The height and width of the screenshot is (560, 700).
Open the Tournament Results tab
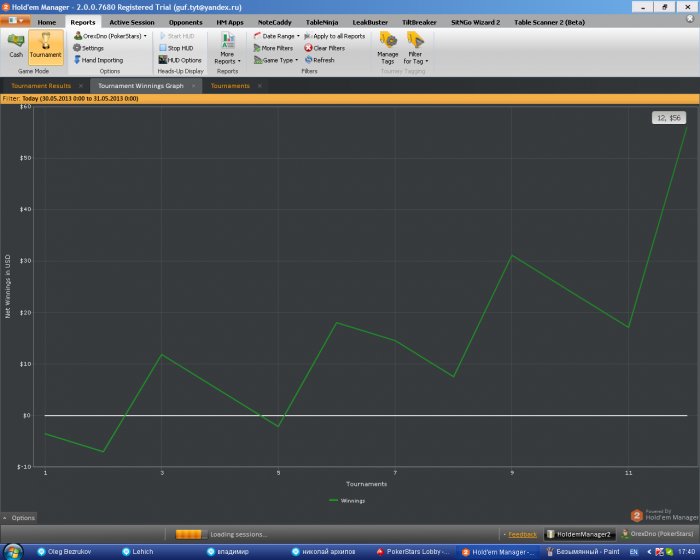point(41,86)
